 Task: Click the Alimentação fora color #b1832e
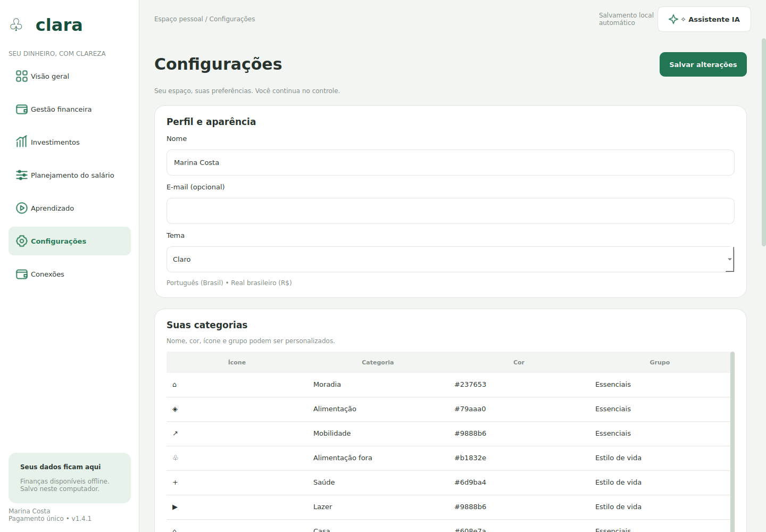[470, 458]
